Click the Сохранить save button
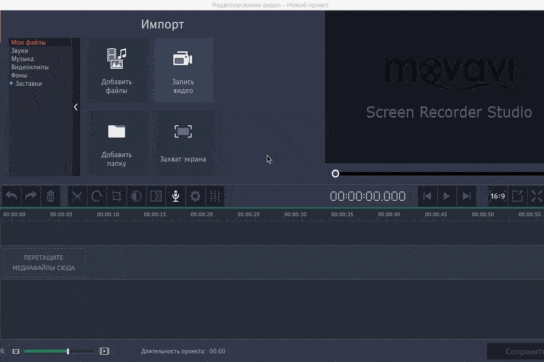 click(516, 352)
